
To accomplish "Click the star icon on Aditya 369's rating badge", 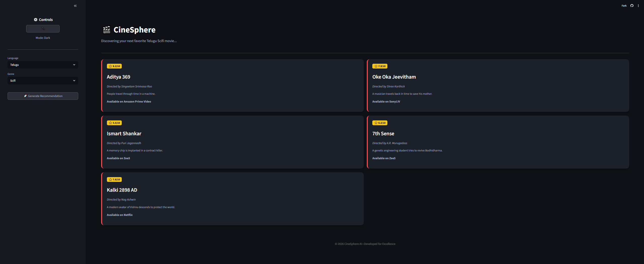I will point(110,66).
